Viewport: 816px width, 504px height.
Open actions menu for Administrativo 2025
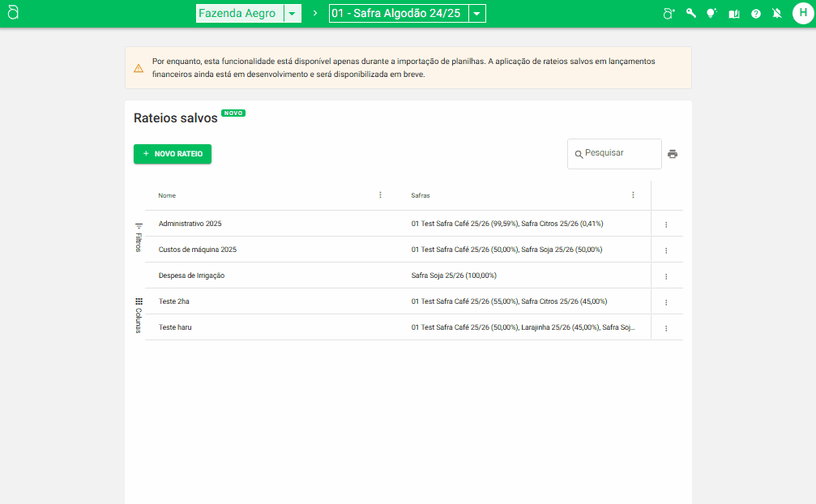point(666,224)
